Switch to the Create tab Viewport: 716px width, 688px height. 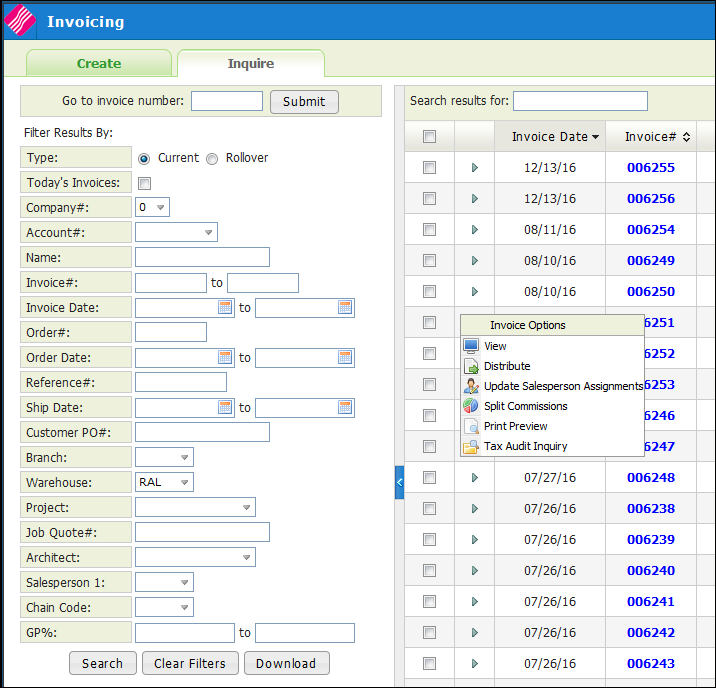[x=99, y=64]
